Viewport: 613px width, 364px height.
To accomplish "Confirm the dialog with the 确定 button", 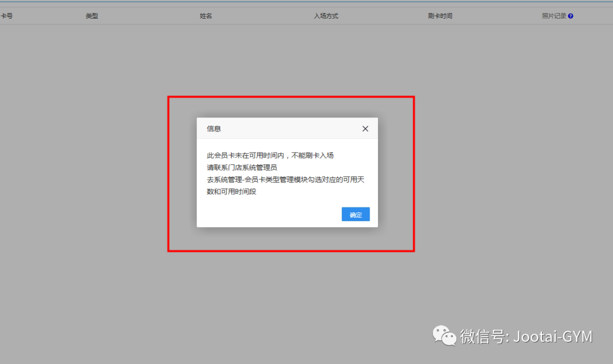I will pos(355,214).
